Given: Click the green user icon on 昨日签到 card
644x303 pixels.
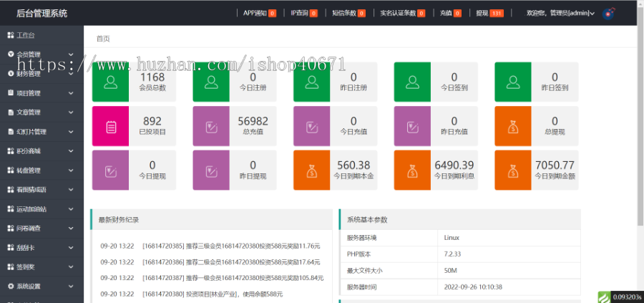Looking at the screenshot, I should (x=513, y=82).
